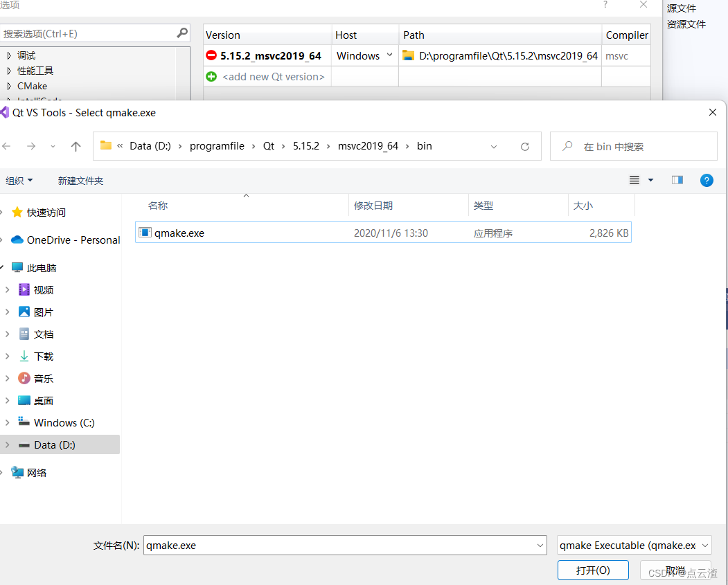Click the Options dialog help question mark
The image size is (728, 585).
(x=605, y=5)
